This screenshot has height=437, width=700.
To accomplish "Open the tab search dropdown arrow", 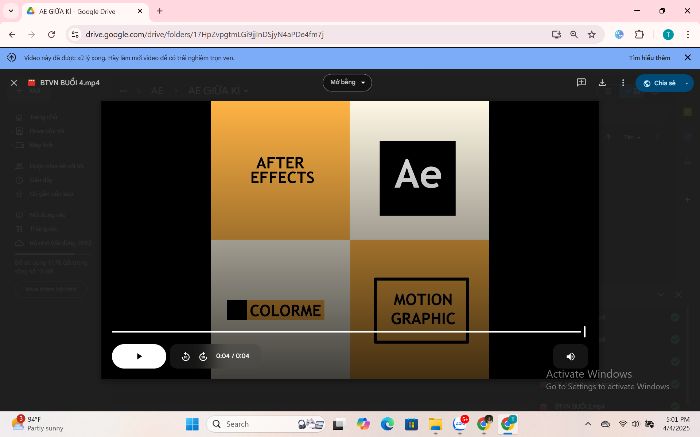I will pyautogui.click(x=11, y=11).
